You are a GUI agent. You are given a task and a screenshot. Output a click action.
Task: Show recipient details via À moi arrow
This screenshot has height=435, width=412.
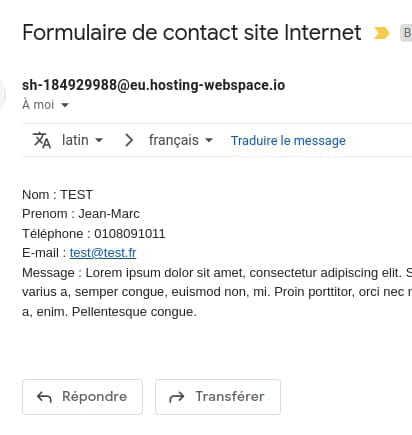pos(65,105)
